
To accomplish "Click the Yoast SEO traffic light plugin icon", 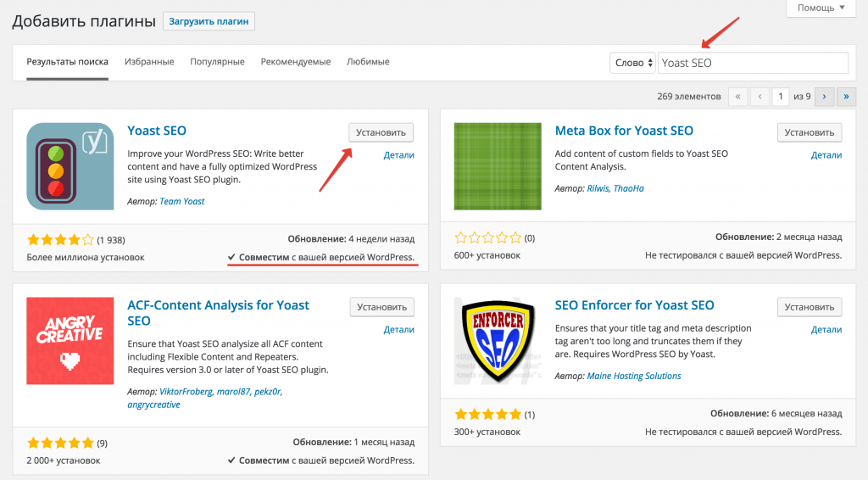I will click(70, 166).
